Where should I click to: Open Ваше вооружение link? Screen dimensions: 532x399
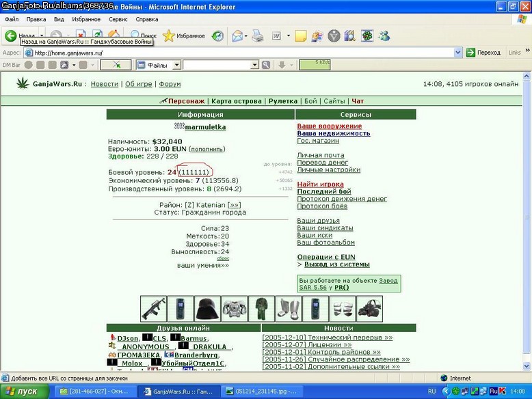(330, 126)
